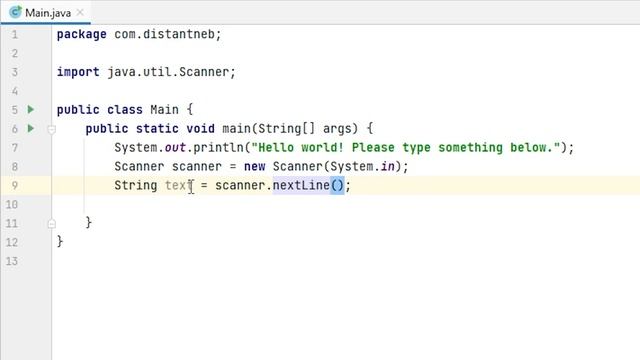Place cursor on empty line 10

(345, 204)
